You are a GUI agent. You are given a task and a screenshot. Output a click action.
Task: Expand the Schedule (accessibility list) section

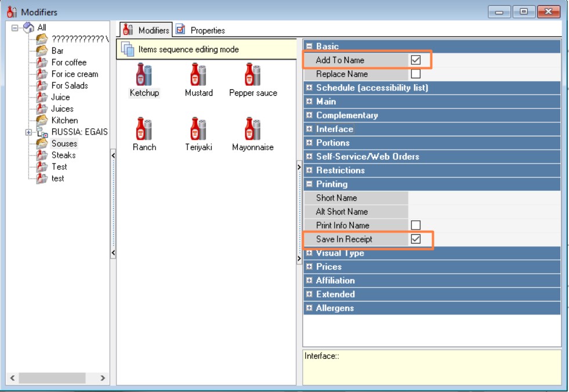tap(309, 88)
